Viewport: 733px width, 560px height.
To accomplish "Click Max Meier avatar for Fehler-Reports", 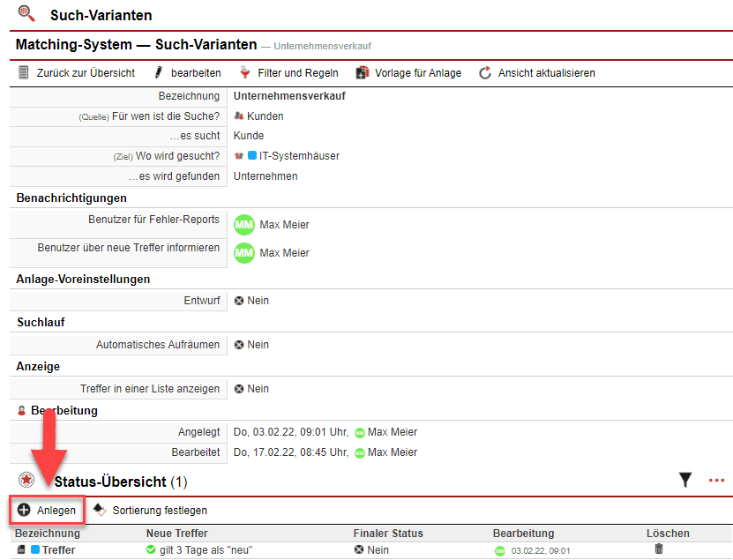I will pos(243,225).
